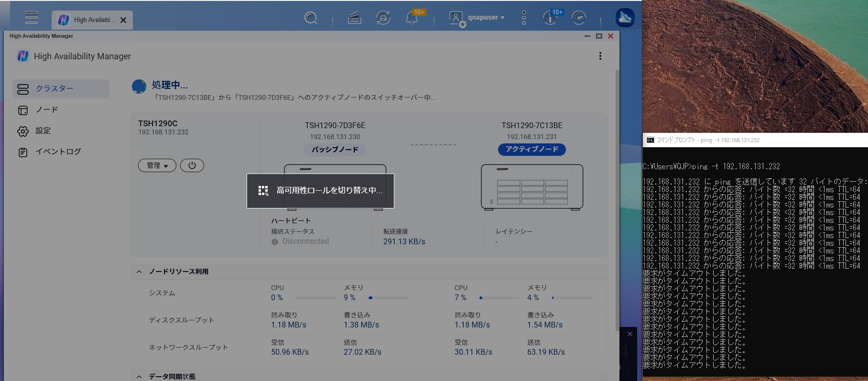This screenshot has width=868, height=381.
Task: Open qnapuser dropdown menu
Action: pos(486,17)
